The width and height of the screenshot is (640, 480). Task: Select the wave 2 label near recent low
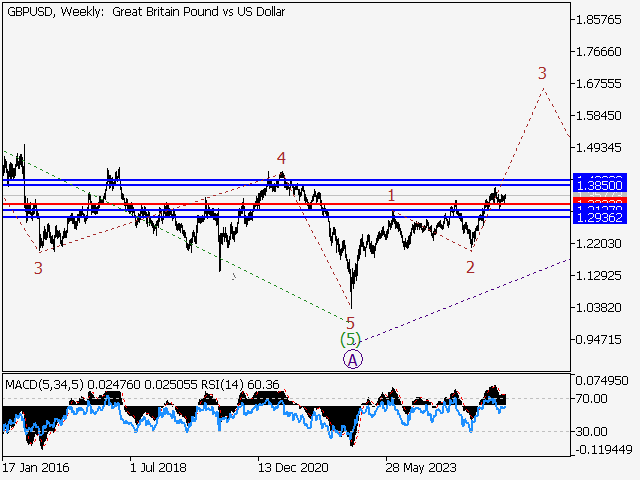coord(470,266)
